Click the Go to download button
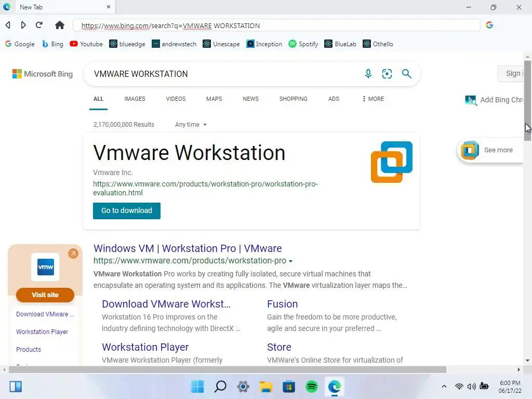The image size is (532, 399). (x=127, y=211)
